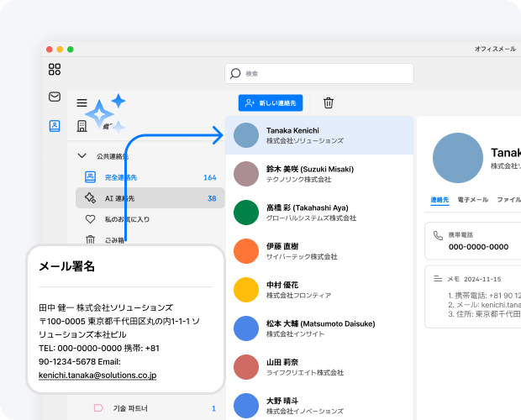Select the AI 連絡先 folder
Viewport: 521px width, 420px height.
[119, 198]
